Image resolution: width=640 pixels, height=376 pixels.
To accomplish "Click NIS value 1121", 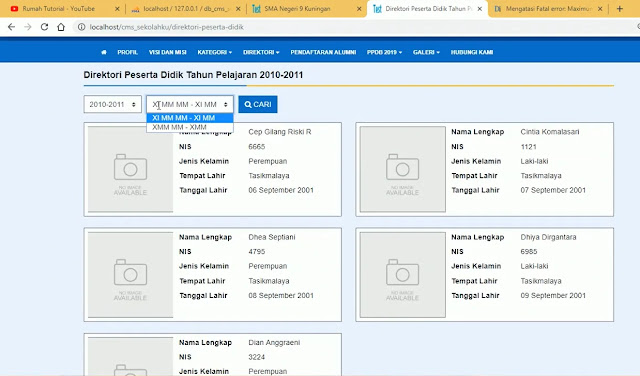I will click(x=528, y=147).
